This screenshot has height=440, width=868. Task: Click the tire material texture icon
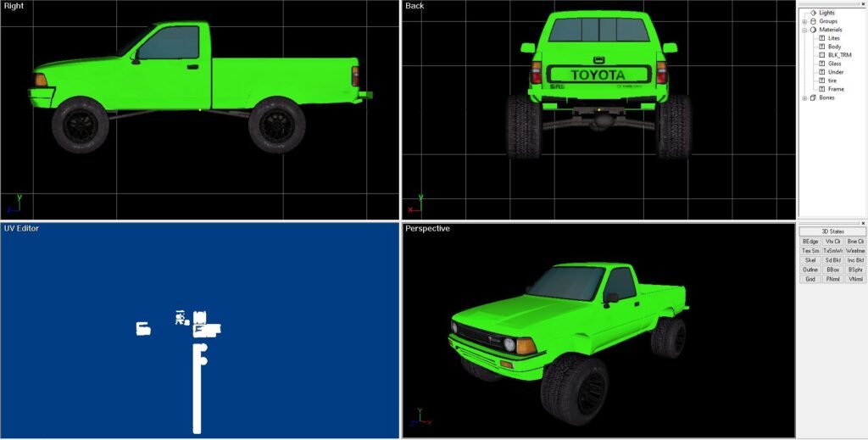[821, 81]
